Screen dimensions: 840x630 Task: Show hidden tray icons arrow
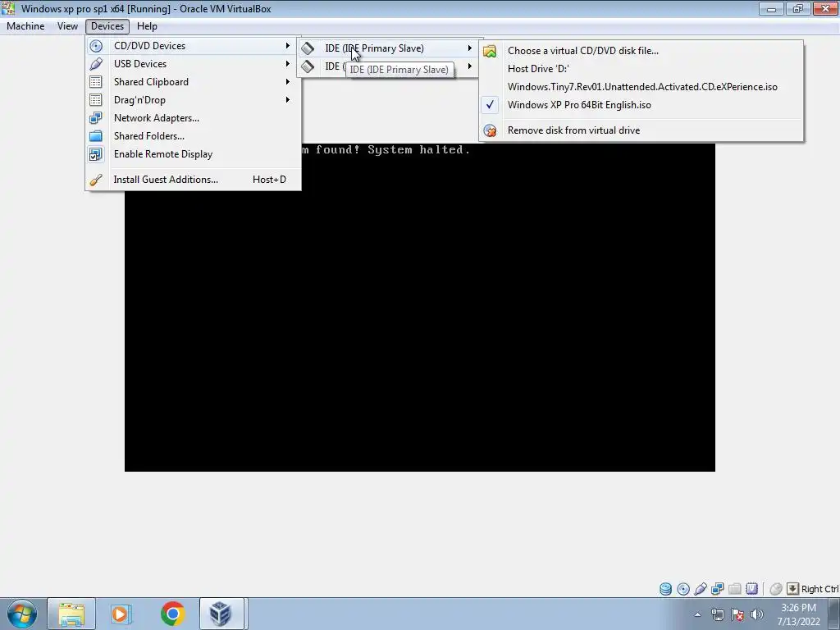pos(697,615)
